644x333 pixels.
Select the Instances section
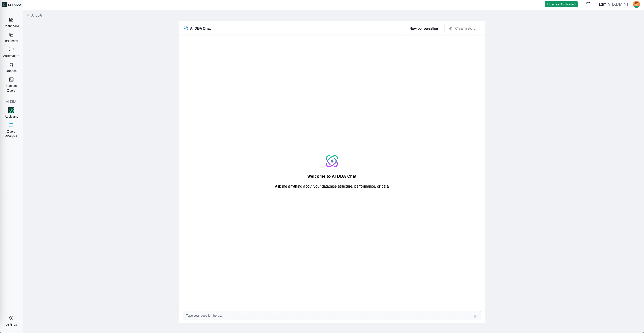point(11,37)
